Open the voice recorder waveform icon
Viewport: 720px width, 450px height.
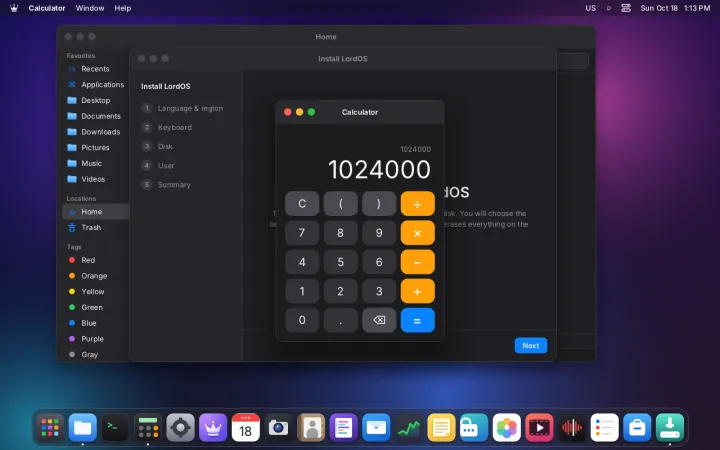point(572,428)
